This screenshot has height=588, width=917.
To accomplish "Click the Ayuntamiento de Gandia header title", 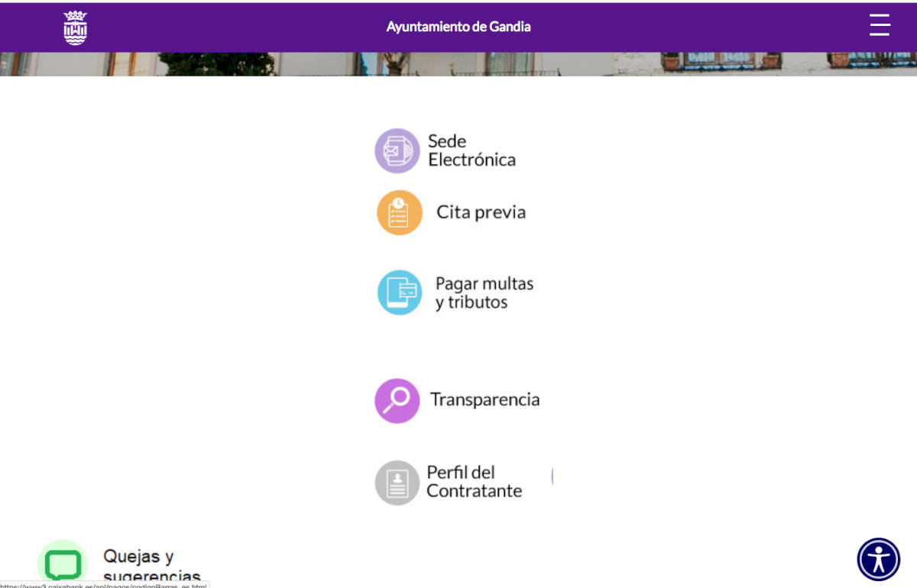I will (458, 27).
